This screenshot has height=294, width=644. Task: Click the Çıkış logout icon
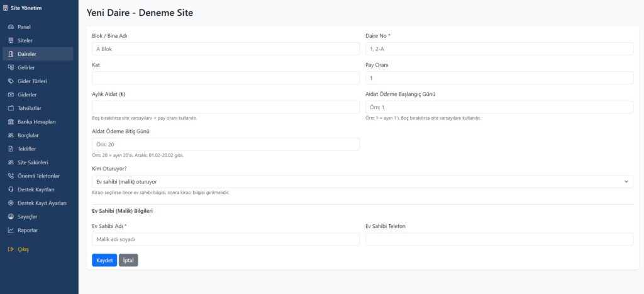point(11,249)
